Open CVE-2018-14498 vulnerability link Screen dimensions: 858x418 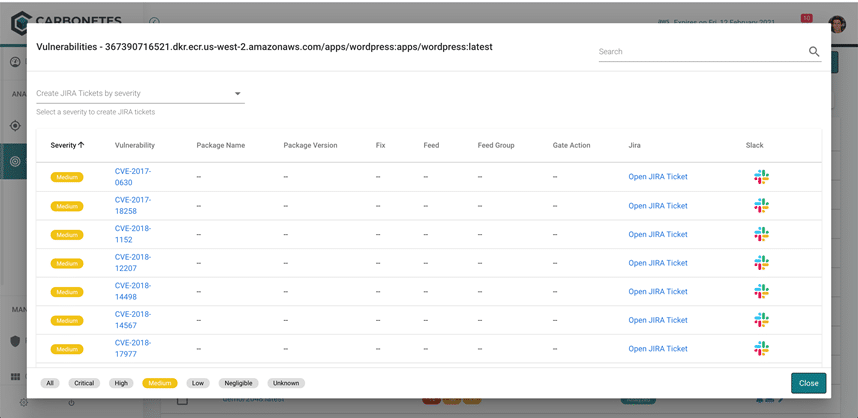[x=133, y=291]
